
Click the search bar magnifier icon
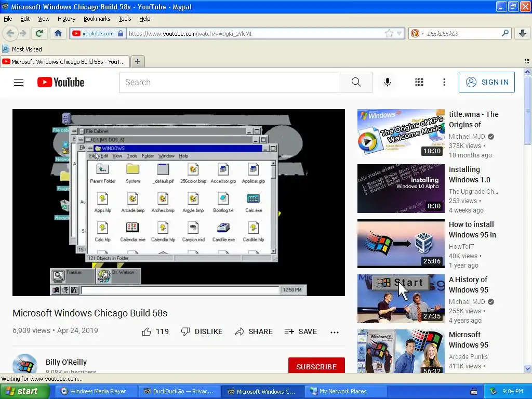[x=505, y=33]
